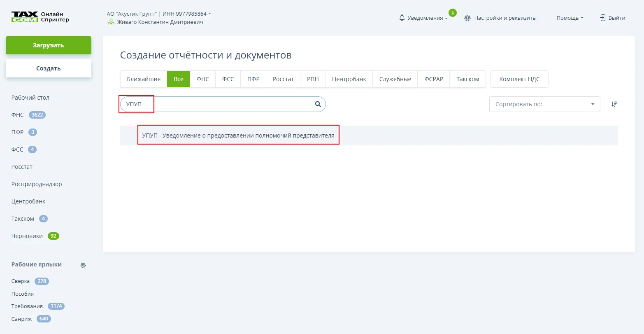Click the green notification count badge 6
Screen dimensions: 644x334
click(453, 13)
